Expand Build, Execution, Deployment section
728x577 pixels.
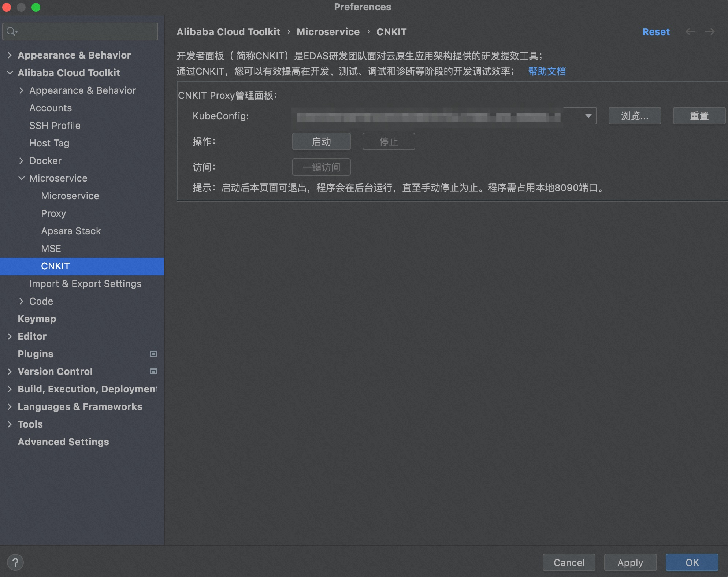[x=10, y=389]
